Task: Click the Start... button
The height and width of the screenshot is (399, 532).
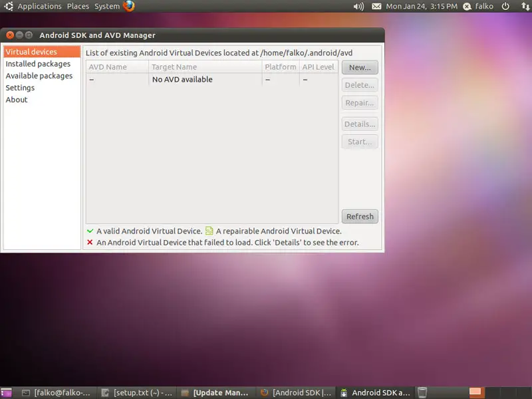Action: click(x=360, y=142)
